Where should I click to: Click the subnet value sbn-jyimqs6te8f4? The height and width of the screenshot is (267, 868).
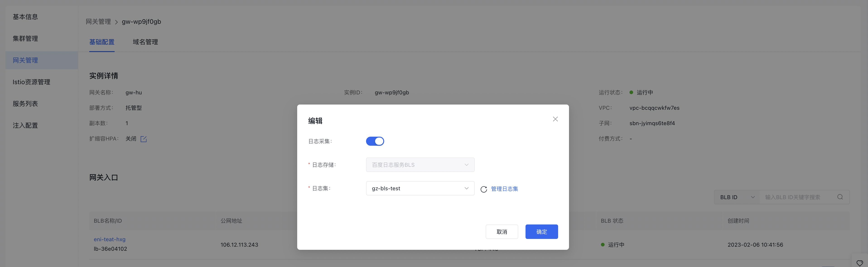652,123
